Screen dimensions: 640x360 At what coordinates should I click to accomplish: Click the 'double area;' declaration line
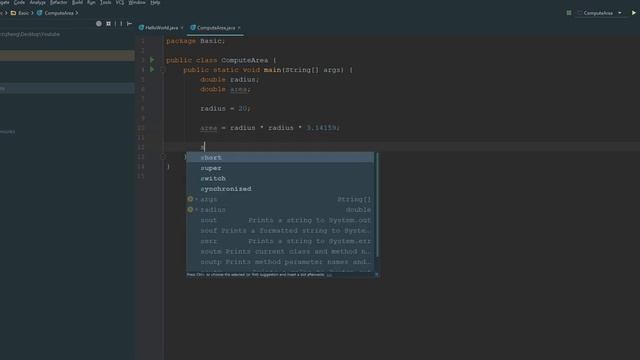click(225, 89)
